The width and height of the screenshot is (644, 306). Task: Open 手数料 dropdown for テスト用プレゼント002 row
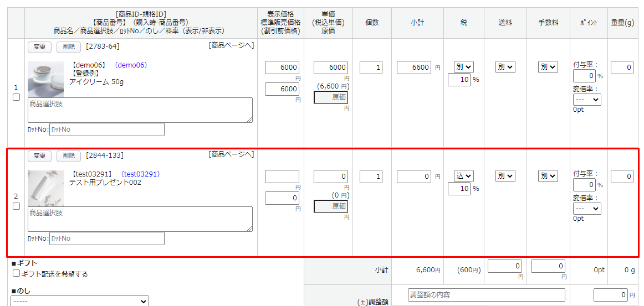coord(548,176)
